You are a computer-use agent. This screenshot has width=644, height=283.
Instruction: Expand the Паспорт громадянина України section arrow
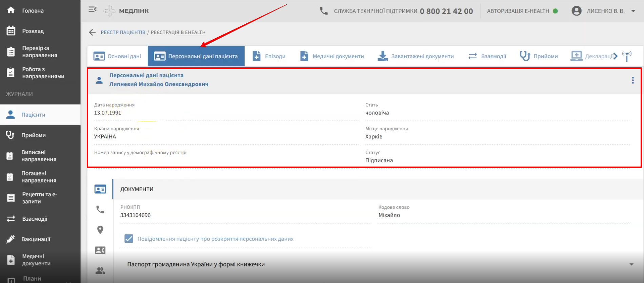click(x=631, y=264)
